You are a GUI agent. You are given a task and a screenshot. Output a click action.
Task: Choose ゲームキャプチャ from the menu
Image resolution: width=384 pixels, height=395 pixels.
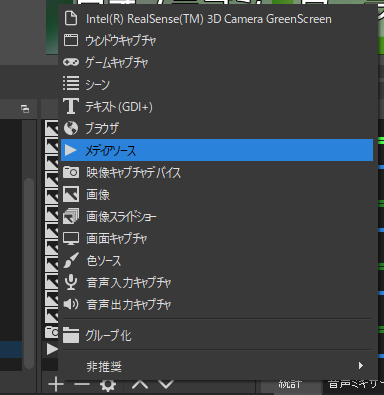pos(217,62)
